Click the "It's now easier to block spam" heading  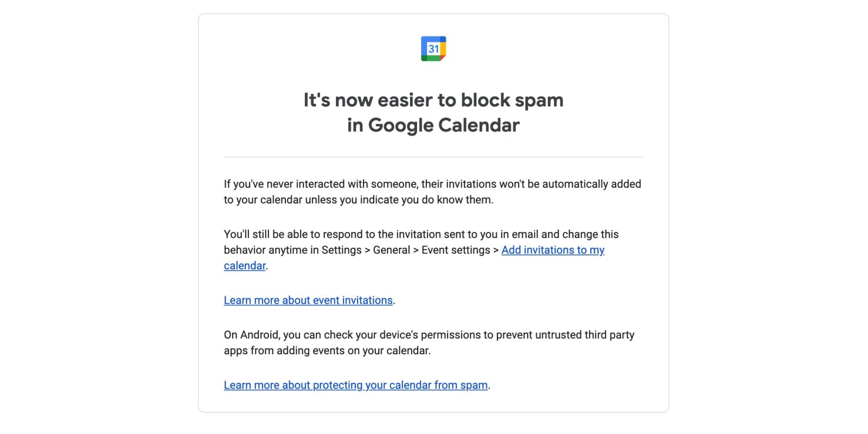433,100
